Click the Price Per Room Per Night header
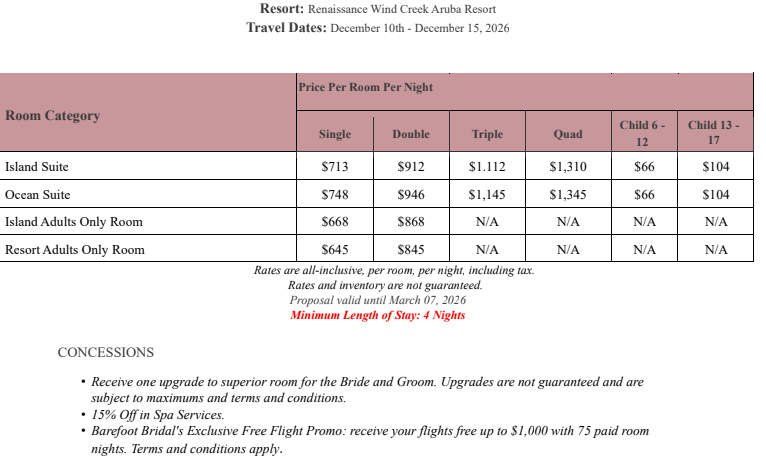This screenshot has width=766, height=463. (366, 87)
